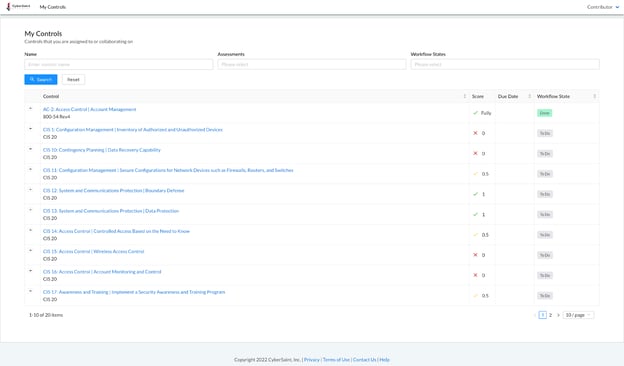Expand the CIS 15 Wireless Access Control row
This screenshot has width=624, height=366.
pos(31,250)
